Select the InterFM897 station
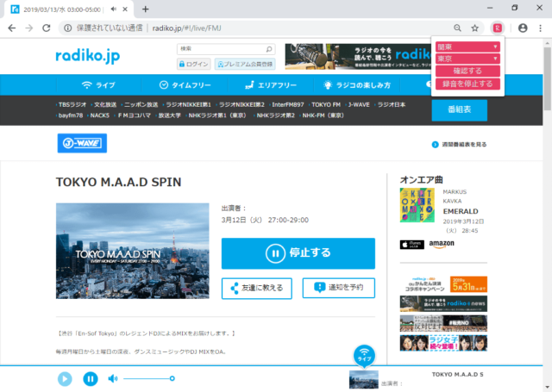This screenshot has height=392, width=552. [287, 105]
